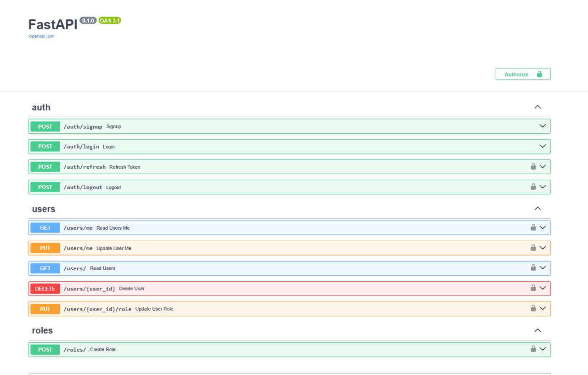Screen dimensions: 588x375
Task: Expand the Refresh Token endpoint arrow
Action: (543, 166)
